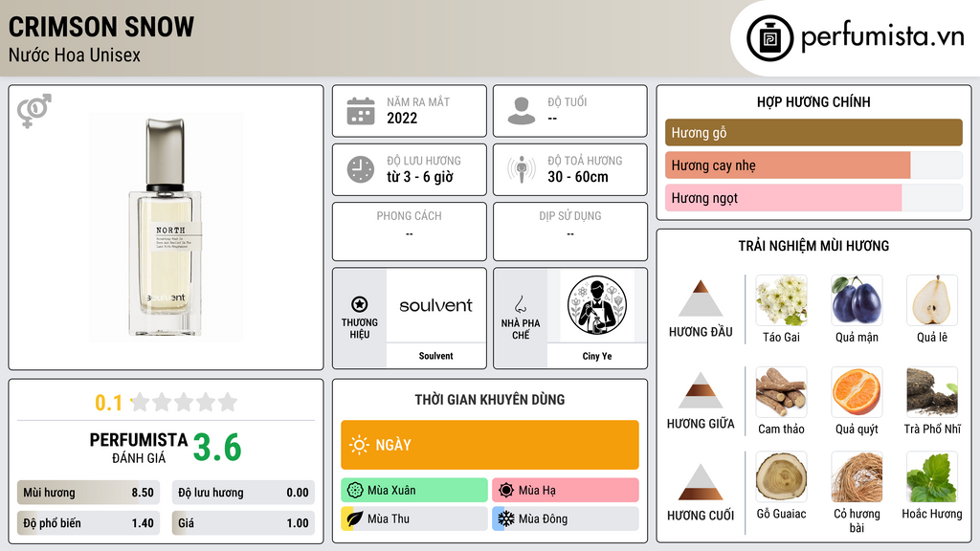Viewport: 980px width, 551px height.
Task: Open the Cỏ hương bài vetiver image
Action: [857, 477]
